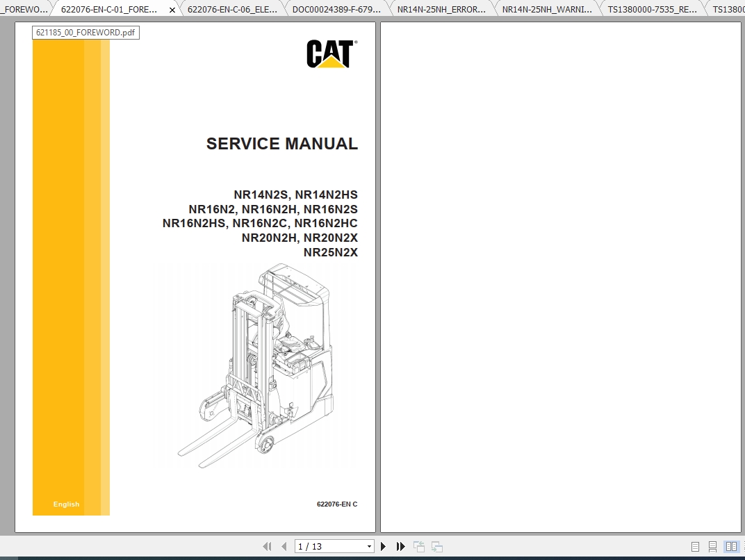This screenshot has height=560, width=745.
Task: Click the 621185_00_FOREWORD.pdf filename label
Action: coord(85,32)
